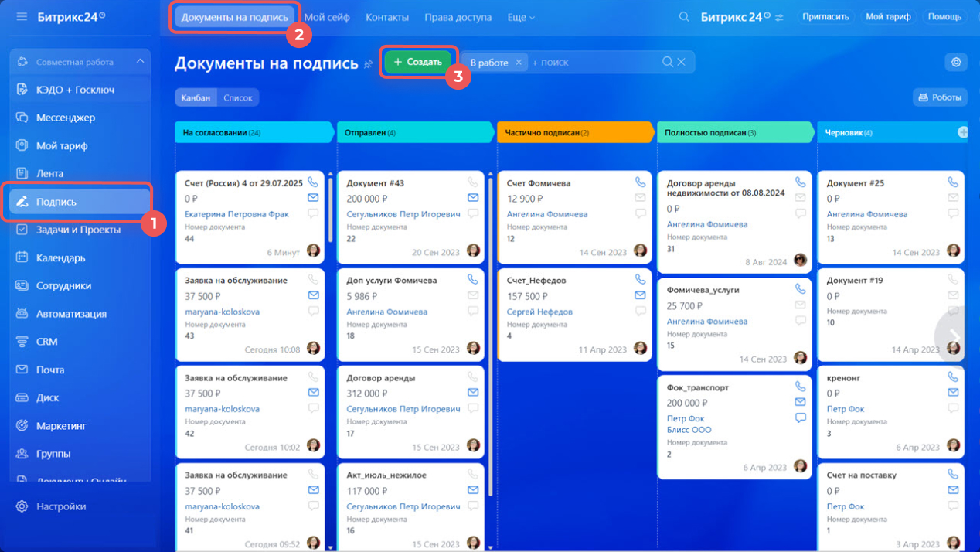Click phone icon on Фомичева_услуги card
This screenshot has height=552, width=980.
click(800, 289)
